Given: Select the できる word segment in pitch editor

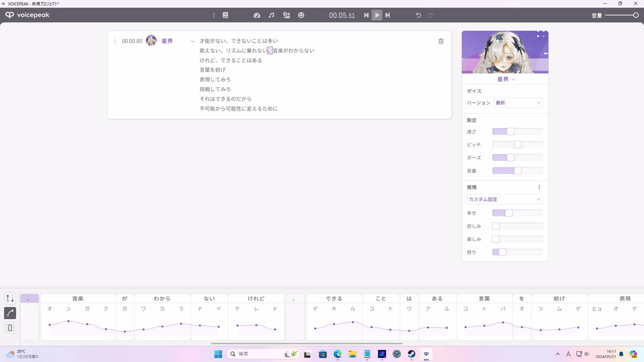Looking at the screenshot, I should point(334,299).
